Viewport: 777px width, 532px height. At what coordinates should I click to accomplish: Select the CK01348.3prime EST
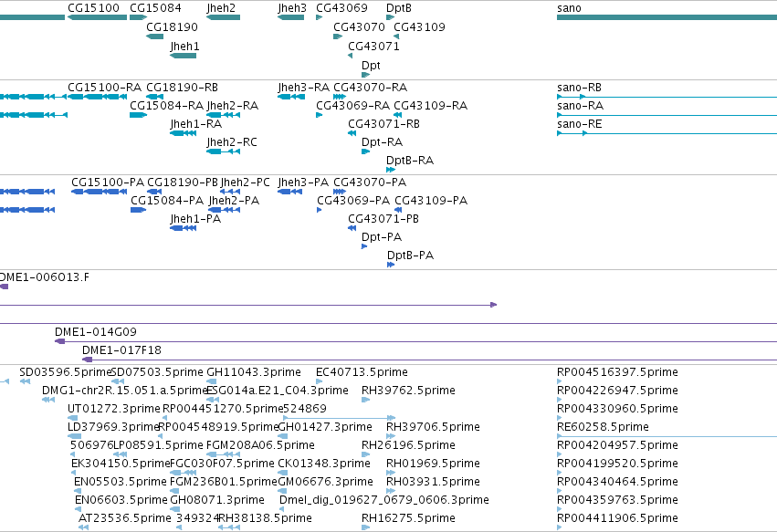(x=282, y=473)
